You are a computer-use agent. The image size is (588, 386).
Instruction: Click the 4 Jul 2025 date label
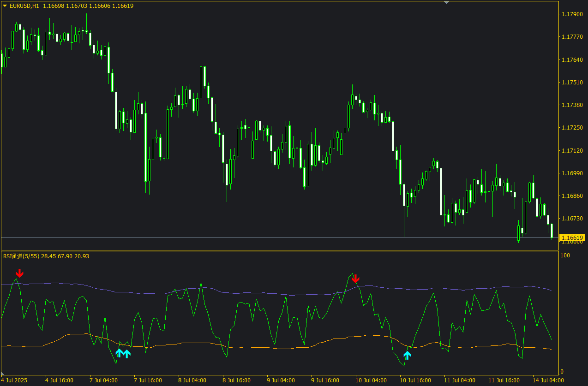tap(15, 380)
